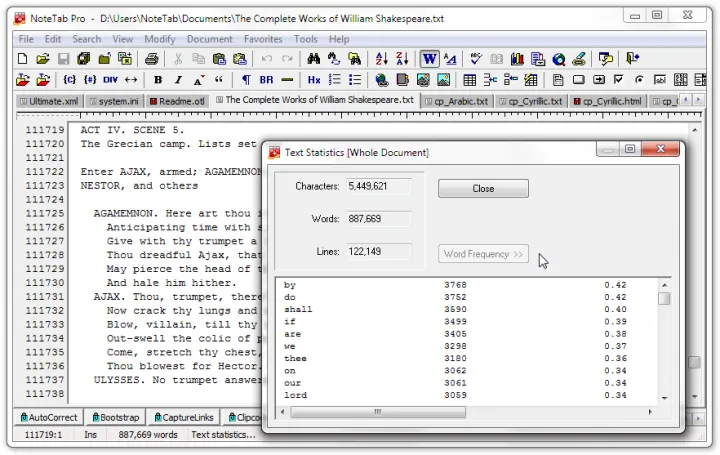
Task: Click the HTML radio button form icon
Action: (x=640, y=80)
